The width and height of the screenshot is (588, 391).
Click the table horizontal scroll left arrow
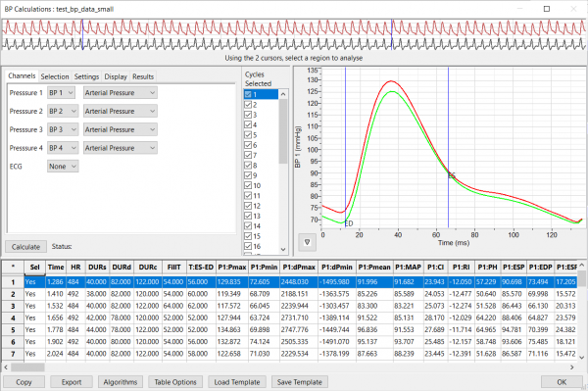[6, 367]
